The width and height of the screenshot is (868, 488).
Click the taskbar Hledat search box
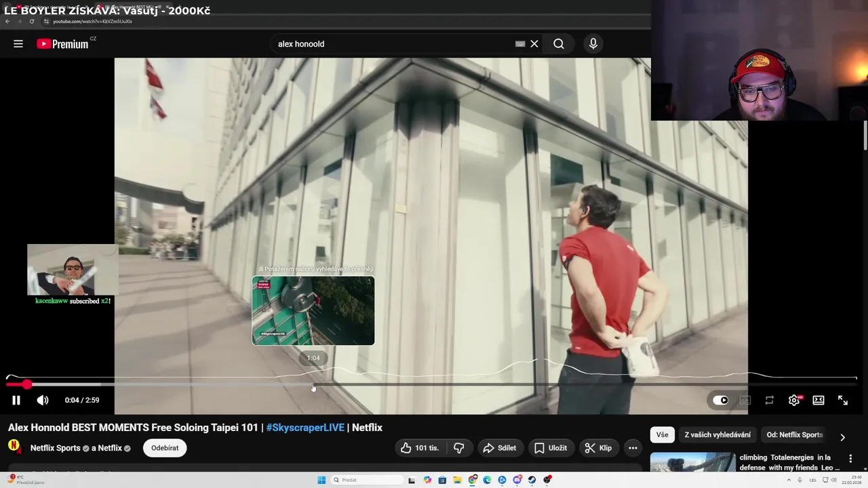pyautogui.click(x=366, y=480)
